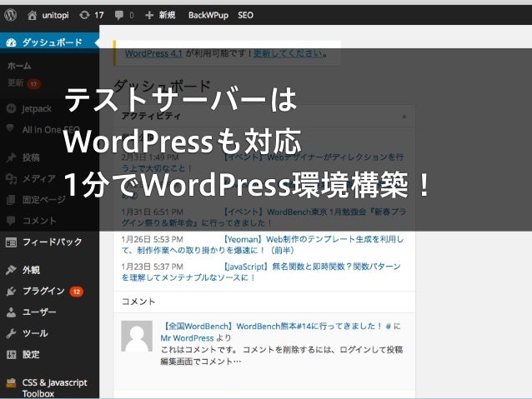Open 外観 menu label in sidebar
532x399 pixels.
point(31,270)
